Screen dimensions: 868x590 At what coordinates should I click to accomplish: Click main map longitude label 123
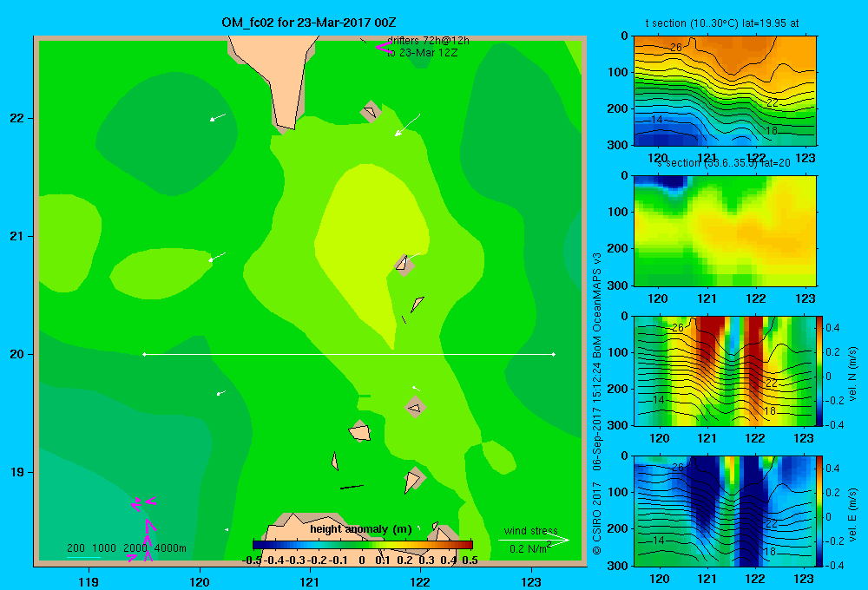point(531,581)
